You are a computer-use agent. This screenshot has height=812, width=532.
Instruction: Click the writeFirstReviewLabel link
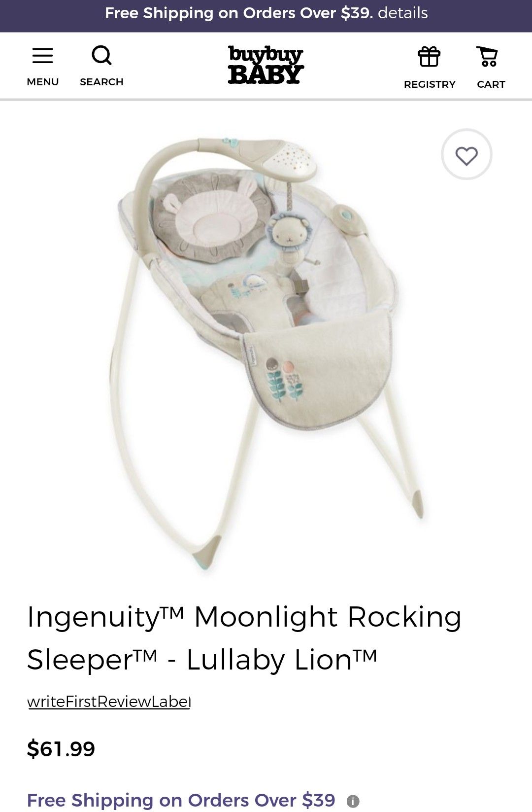[x=109, y=702]
